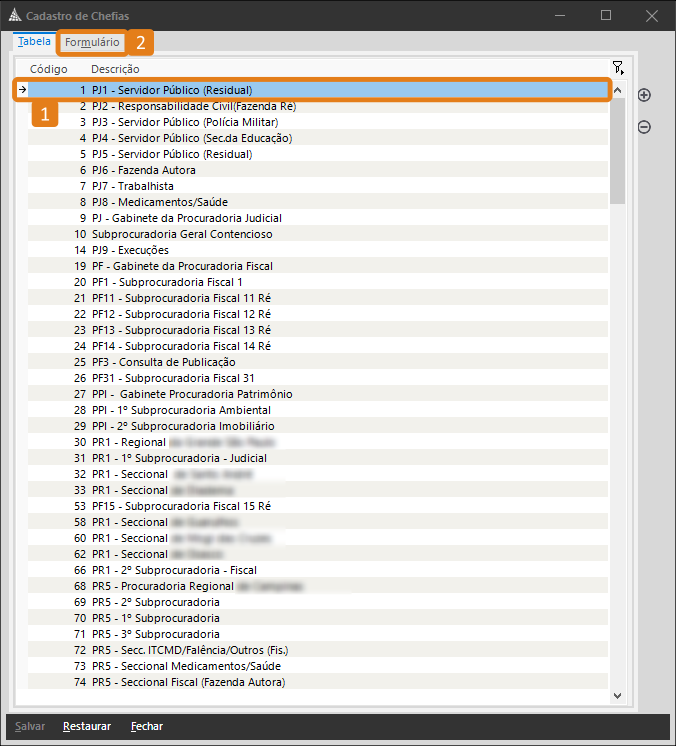Click the application logo in title bar
The image size is (676, 746).
13,16
